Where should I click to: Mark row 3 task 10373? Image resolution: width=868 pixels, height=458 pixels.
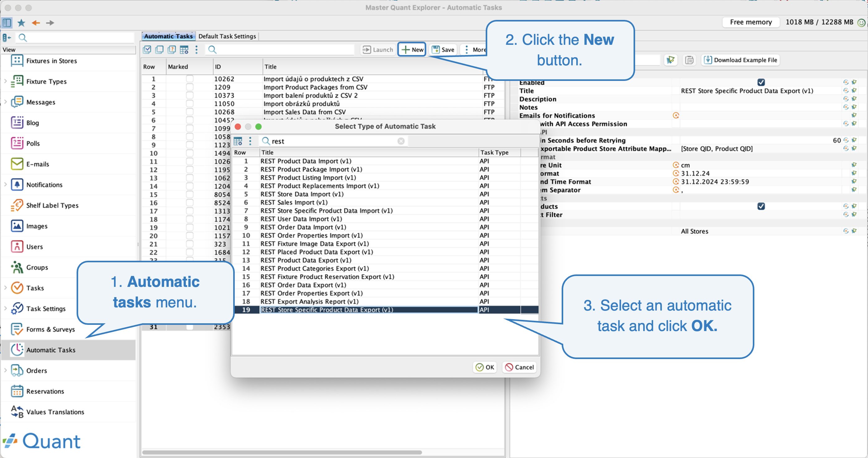pos(190,95)
